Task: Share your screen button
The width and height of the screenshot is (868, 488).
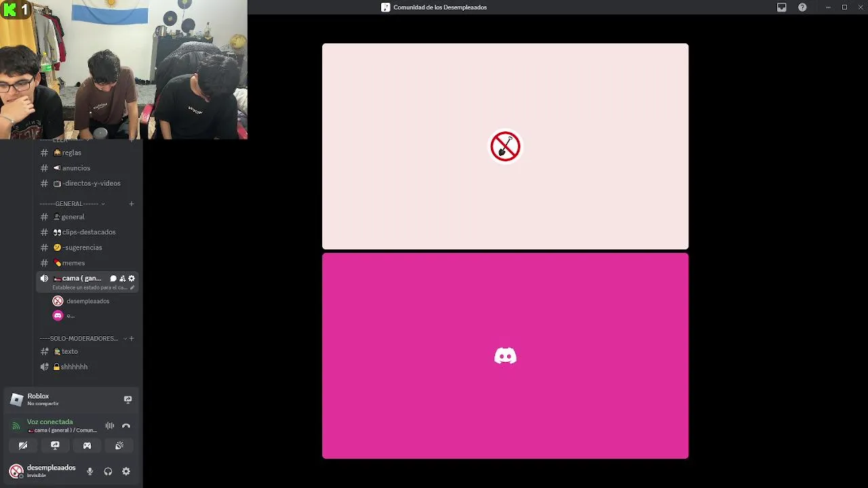Action: point(55,445)
